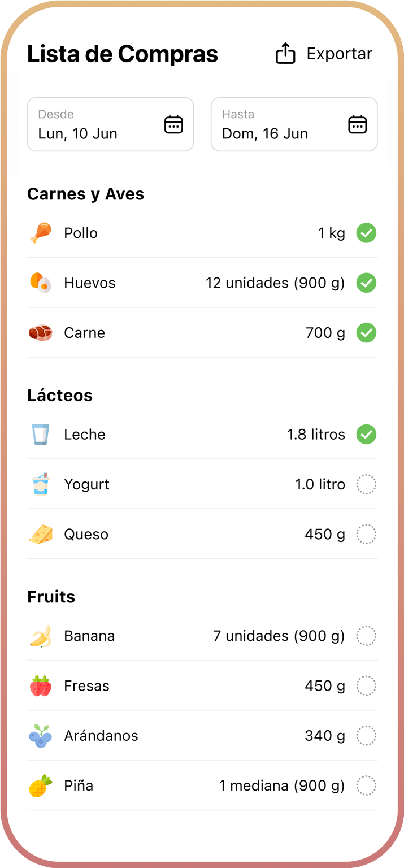Select the Lista de Compras title

(122, 53)
